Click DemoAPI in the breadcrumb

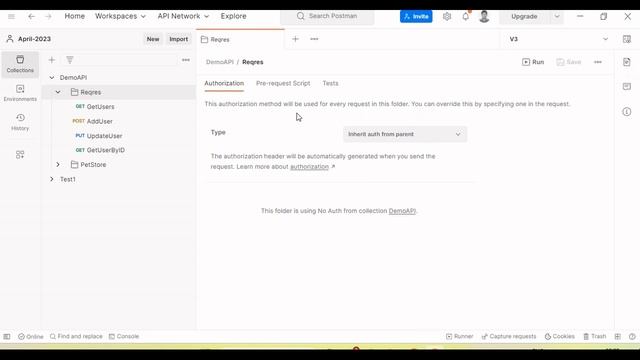click(x=220, y=62)
